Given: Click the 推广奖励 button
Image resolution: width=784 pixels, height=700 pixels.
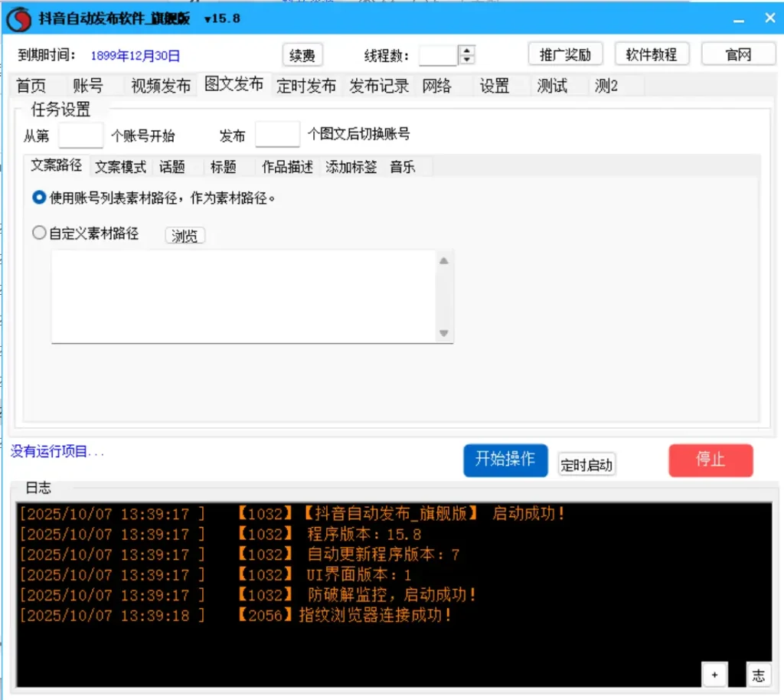Looking at the screenshot, I should point(565,54).
